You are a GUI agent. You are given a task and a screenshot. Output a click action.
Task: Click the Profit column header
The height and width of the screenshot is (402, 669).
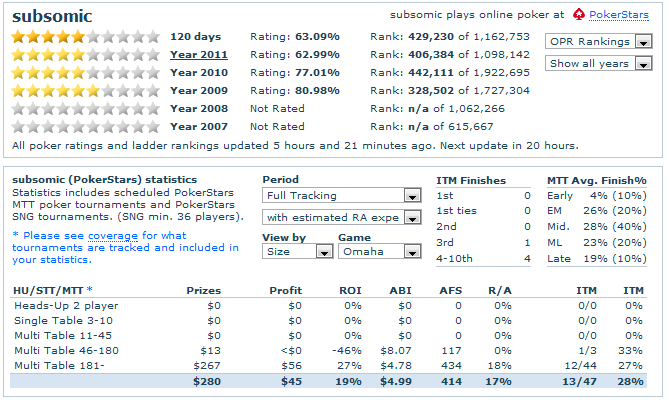click(285, 291)
